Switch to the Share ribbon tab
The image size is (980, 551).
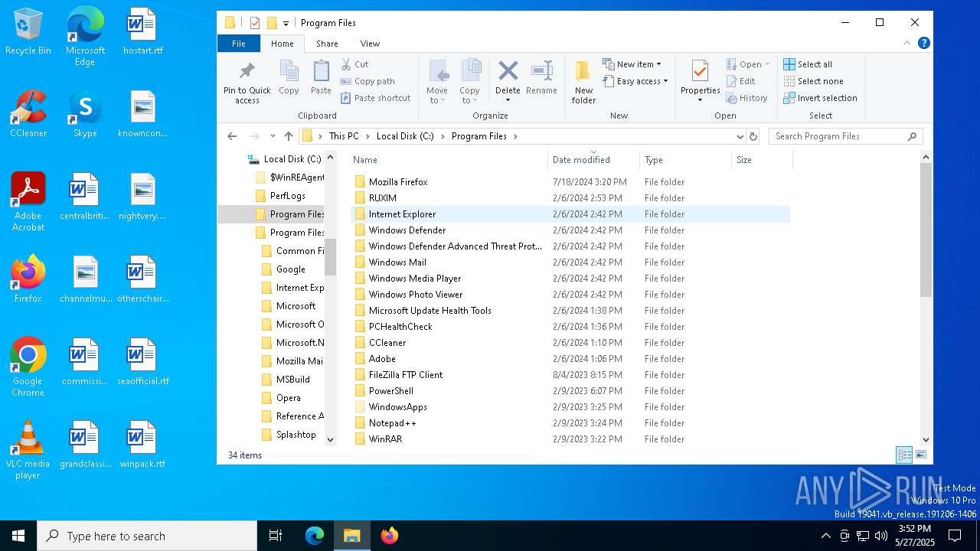[x=327, y=44]
